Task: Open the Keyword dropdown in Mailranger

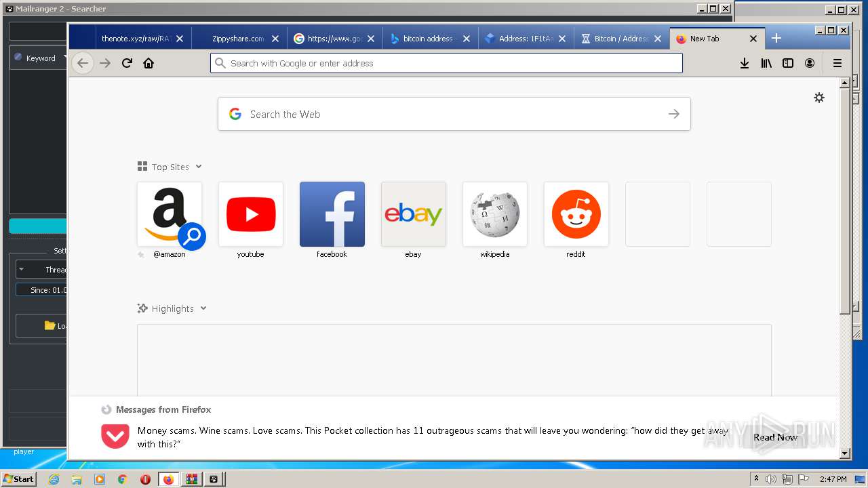Action: point(40,58)
